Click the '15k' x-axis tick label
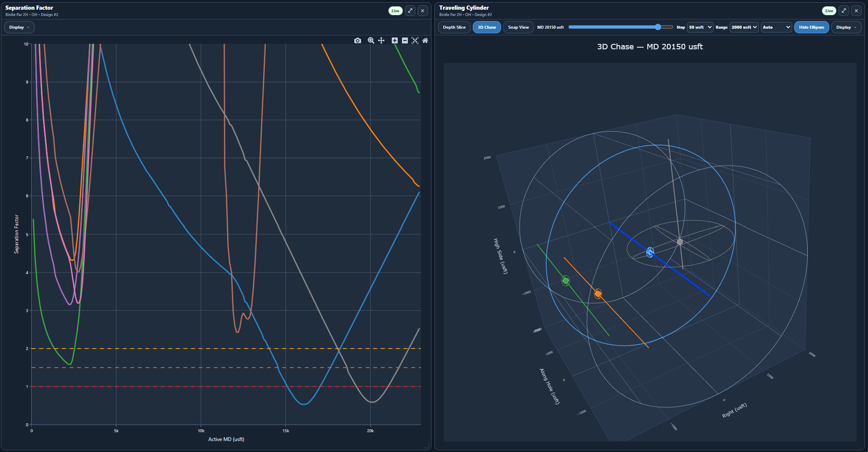Image resolution: width=868 pixels, height=452 pixels. 286,431
